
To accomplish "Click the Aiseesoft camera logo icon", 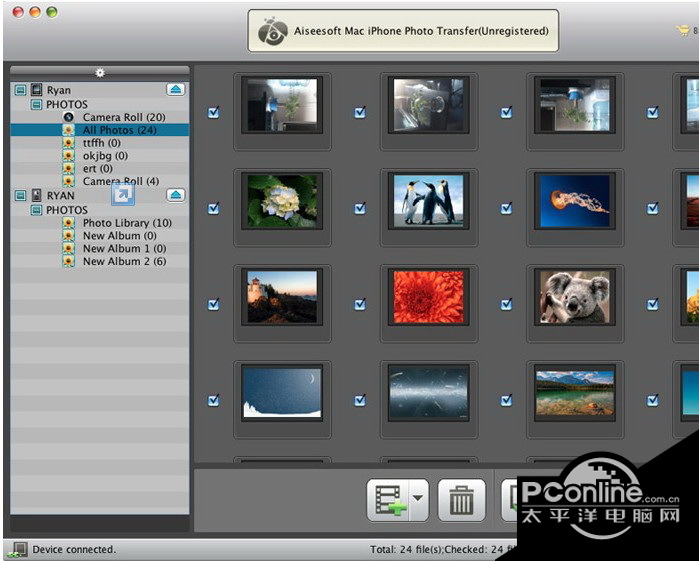I will [272, 31].
